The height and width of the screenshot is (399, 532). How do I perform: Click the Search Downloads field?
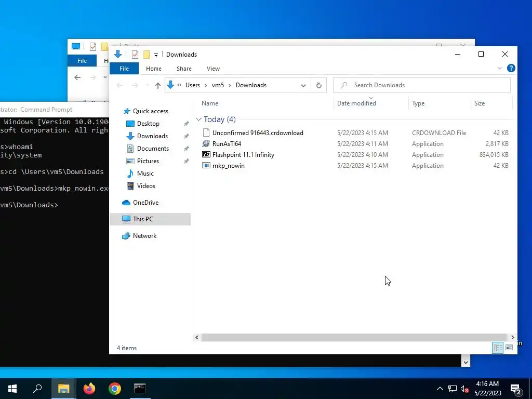(x=422, y=85)
